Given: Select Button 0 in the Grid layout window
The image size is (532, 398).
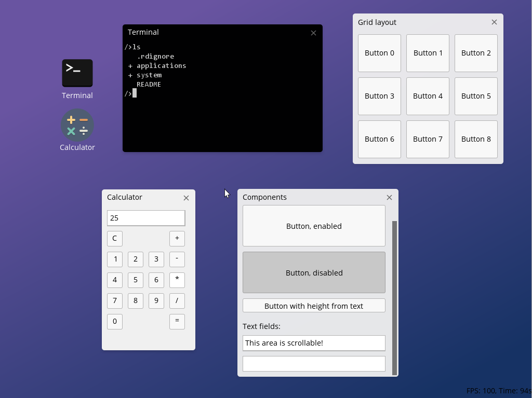Looking at the screenshot, I should click(x=379, y=53).
